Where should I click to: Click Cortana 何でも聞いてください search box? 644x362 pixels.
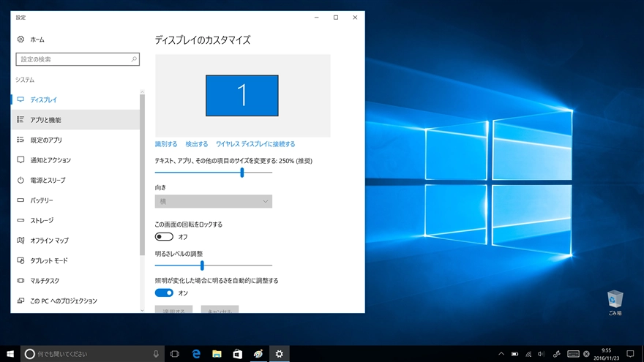pos(92,354)
